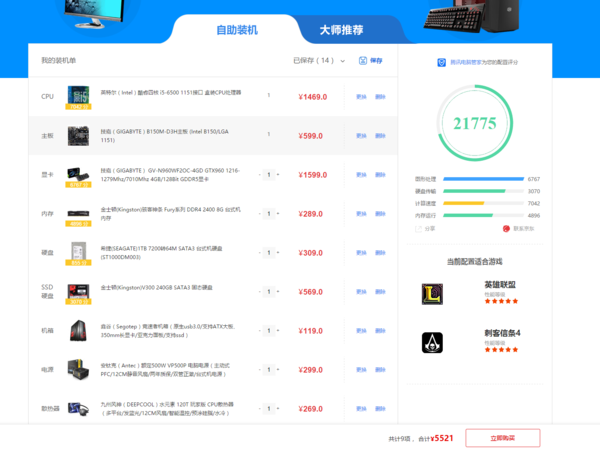This screenshot has width=600, height=451.
Task: Select the 自助装机 tab
Action: [237, 31]
